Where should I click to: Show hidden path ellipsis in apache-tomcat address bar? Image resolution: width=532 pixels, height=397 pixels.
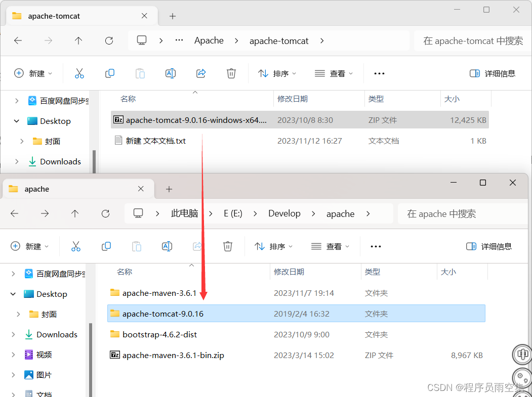tap(179, 40)
